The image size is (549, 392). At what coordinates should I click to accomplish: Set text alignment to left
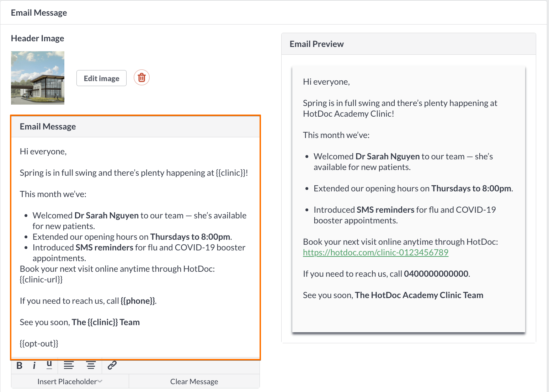(x=69, y=365)
